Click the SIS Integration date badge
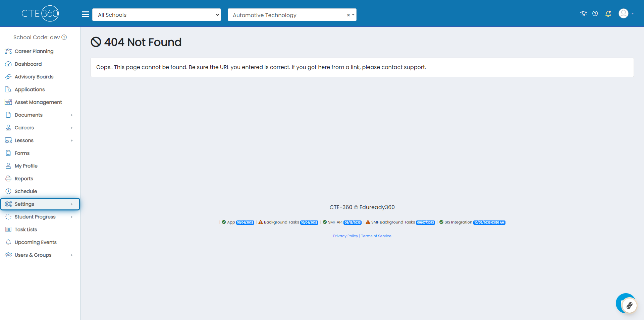Viewport: 644px width, 320px height. (x=489, y=222)
